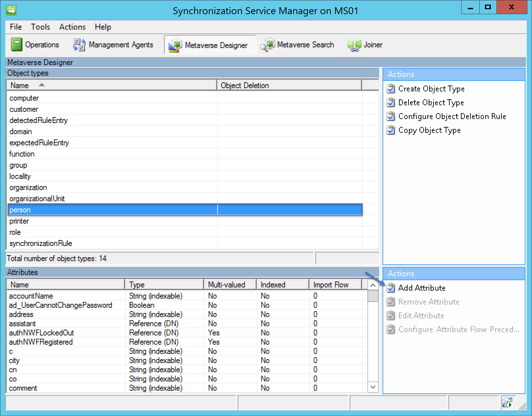This screenshot has width=532, height=416.
Task: Sort object types by Name column
Action: [x=112, y=86]
